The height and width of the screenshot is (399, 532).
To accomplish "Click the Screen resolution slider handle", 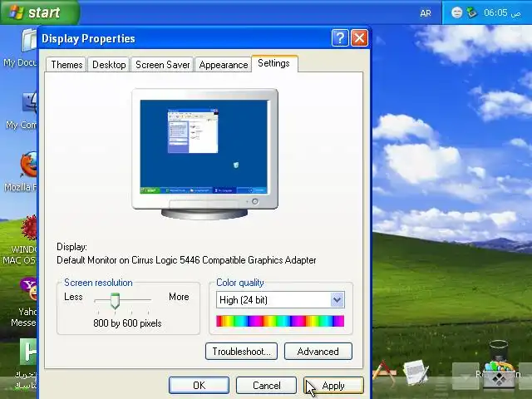I will tap(115, 301).
